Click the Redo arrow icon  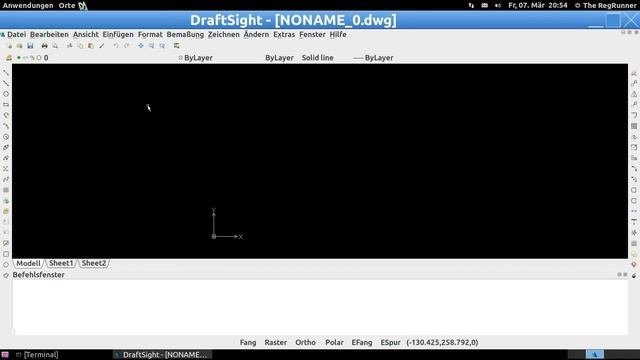pyautogui.click(x=127, y=46)
